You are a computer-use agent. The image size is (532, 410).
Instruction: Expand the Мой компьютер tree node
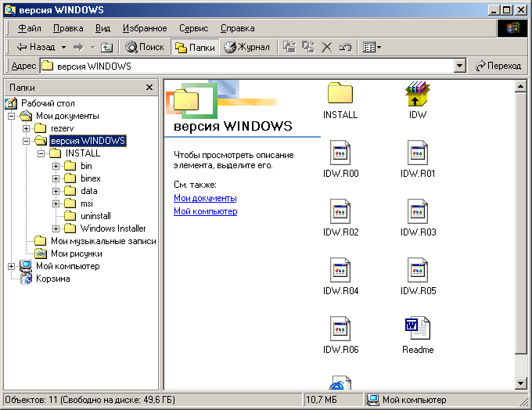(x=11, y=266)
